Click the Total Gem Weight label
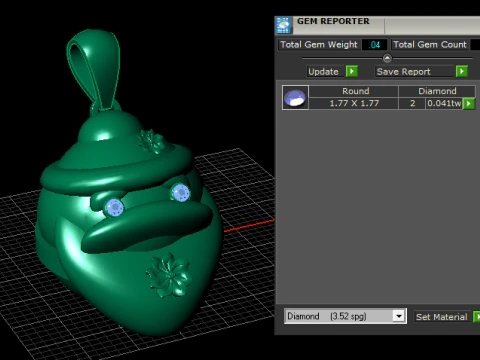Screen dimensions: 480x360 click(319, 45)
